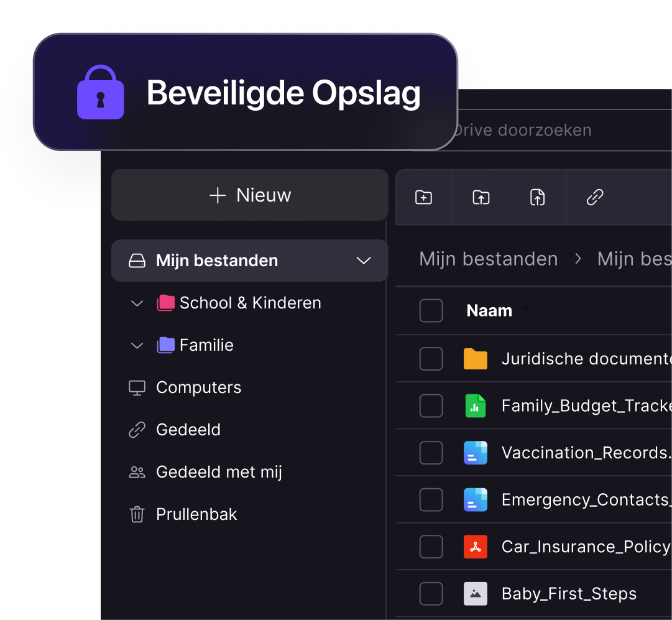672x620 pixels.
Task: Sort files by the Naam column
Action: click(x=489, y=311)
